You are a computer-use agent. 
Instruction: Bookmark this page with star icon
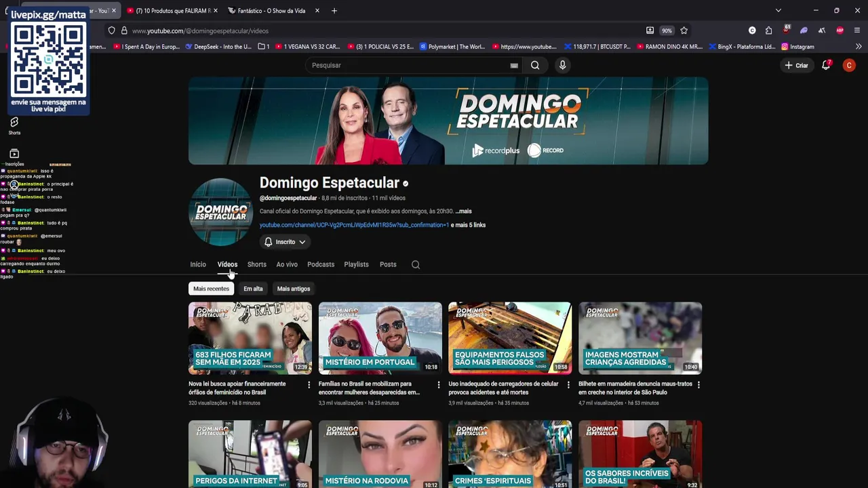pyautogui.click(x=684, y=30)
